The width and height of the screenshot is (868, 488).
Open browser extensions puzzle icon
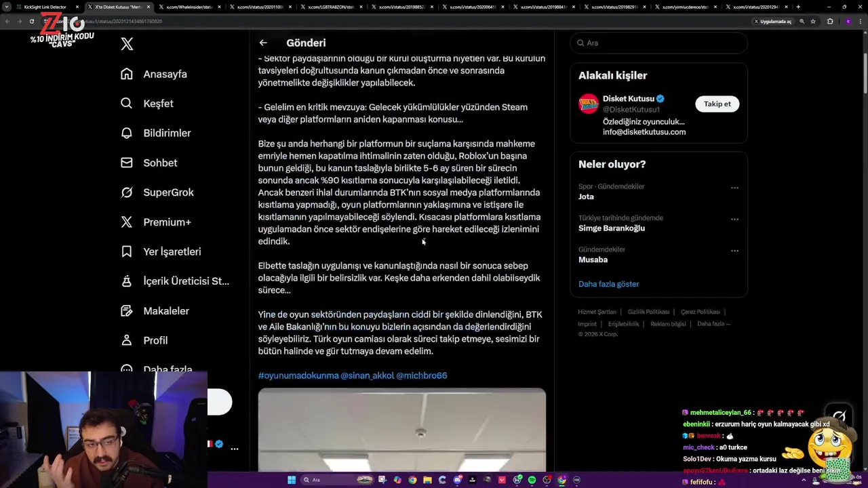[x=830, y=21]
